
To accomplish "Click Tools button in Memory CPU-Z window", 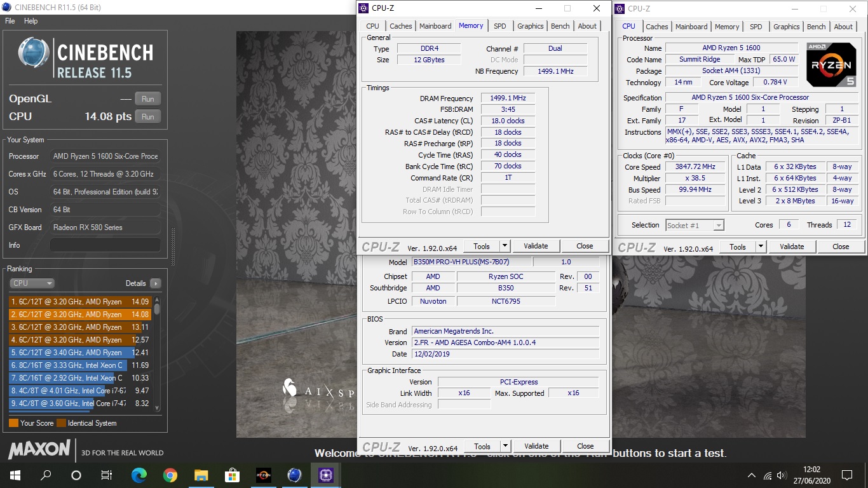I will click(x=482, y=246).
